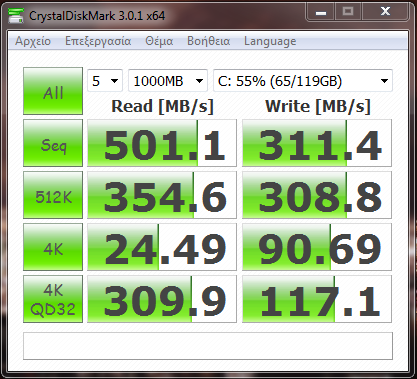Close the CrystalDiskMark window
417x379 pixels.
(385, 12)
